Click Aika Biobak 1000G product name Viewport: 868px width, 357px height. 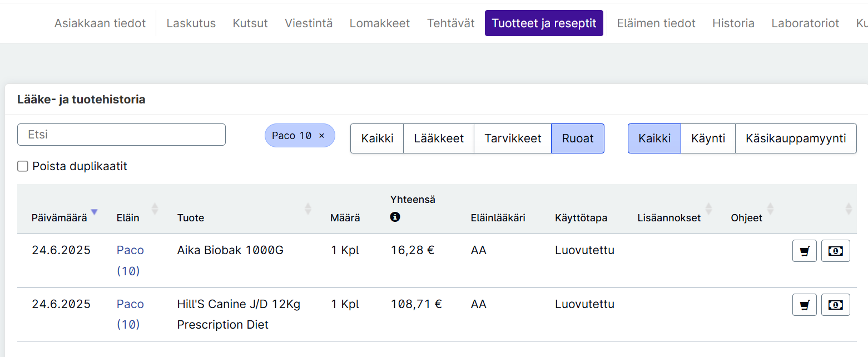(x=230, y=250)
